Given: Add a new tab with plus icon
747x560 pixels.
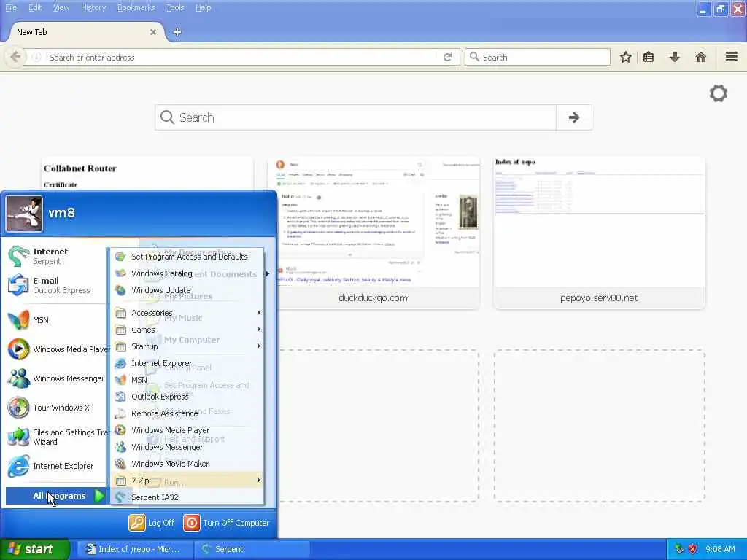Looking at the screenshot, I should tap(177, 32).
